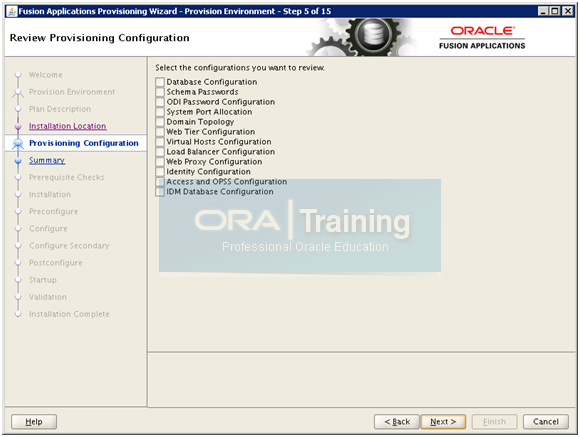
Task: Click the Installation Complete step label
Action: pyautogui.click(x=69, y=314)
